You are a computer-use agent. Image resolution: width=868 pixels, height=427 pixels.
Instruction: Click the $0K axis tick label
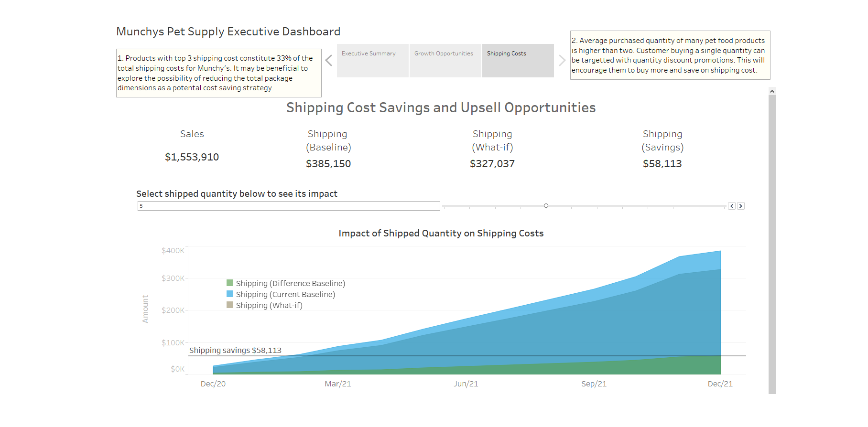[x=178, y=369]
